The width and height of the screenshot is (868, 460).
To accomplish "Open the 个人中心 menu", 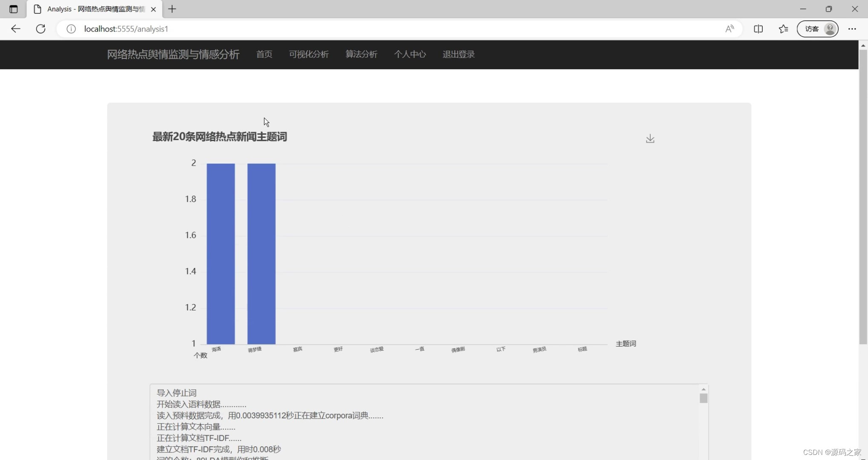I will (x=410, y=55).
